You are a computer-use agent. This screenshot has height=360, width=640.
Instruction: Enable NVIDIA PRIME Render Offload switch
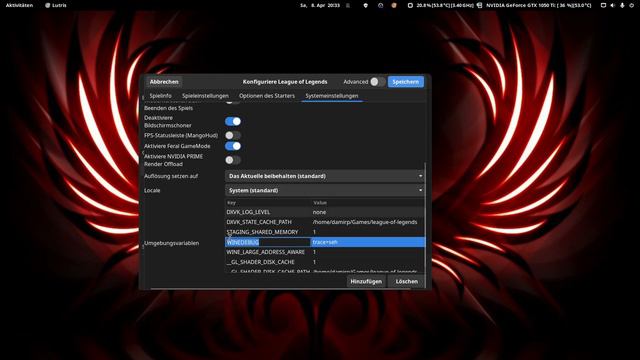pos(233,160)
